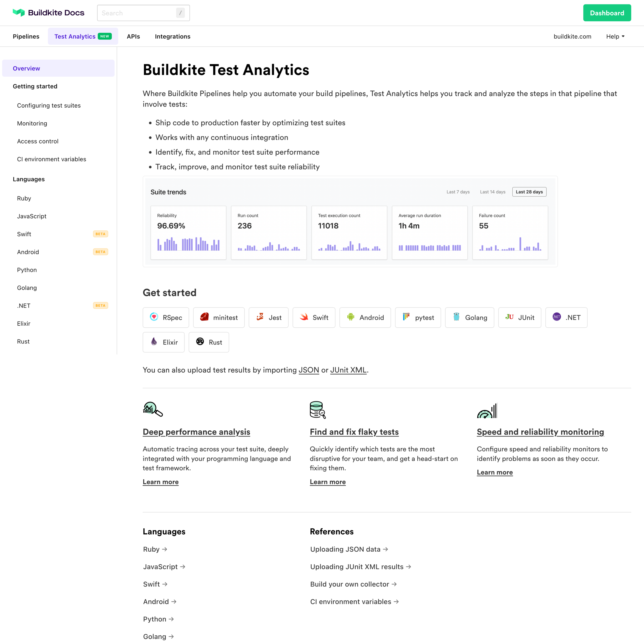Click the BETA badge beside Android
The width and height of the screenshot is (644, 644).
[100, 252]
